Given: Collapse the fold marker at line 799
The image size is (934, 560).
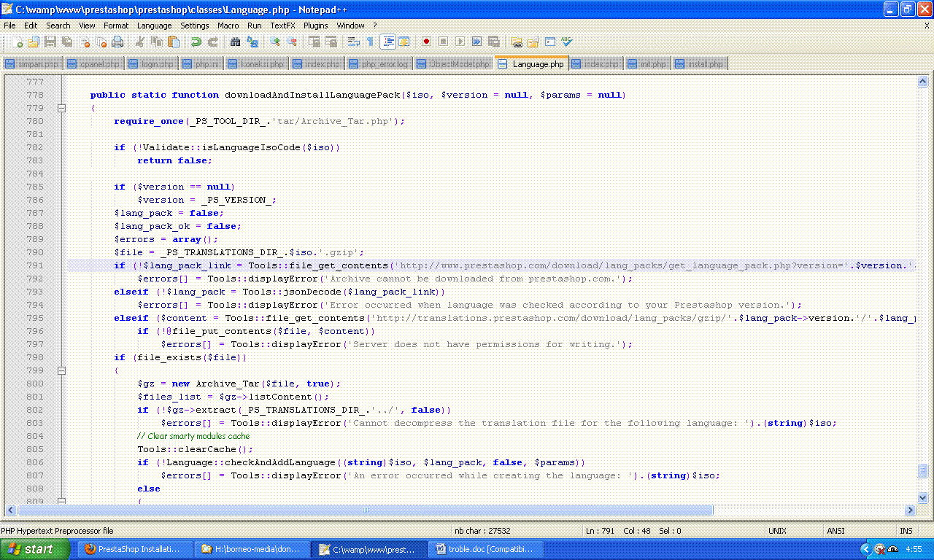Looking at the screenshot, I should (62, 370).
